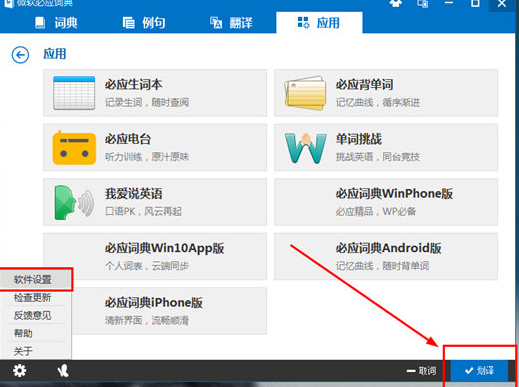Click the 词典 tab book icon
The height and width of the screenshot is (387, 519).
tap(40, 23)
